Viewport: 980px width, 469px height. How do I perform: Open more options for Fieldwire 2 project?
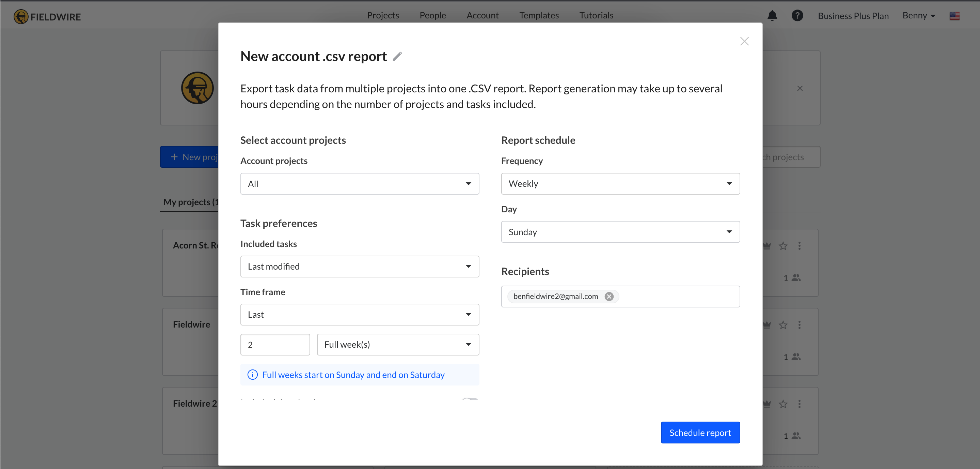point(799,404)
